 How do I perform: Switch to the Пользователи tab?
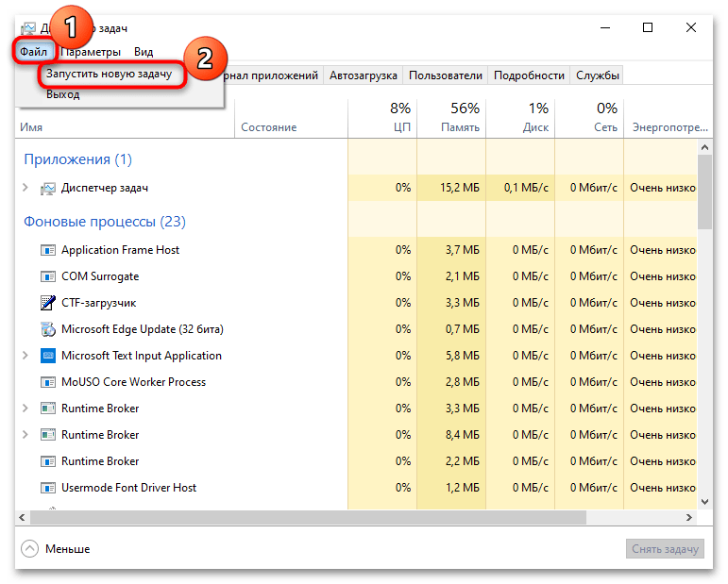[446, 75]
